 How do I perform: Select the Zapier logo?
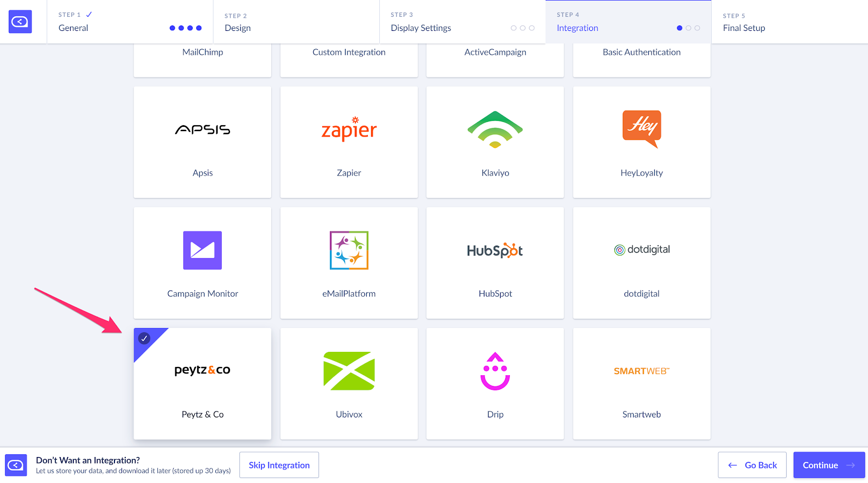349,129
